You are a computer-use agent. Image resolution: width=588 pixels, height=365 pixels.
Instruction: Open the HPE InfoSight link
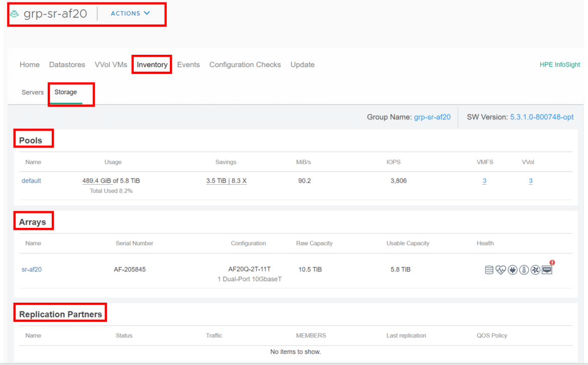tap(559, 64)
